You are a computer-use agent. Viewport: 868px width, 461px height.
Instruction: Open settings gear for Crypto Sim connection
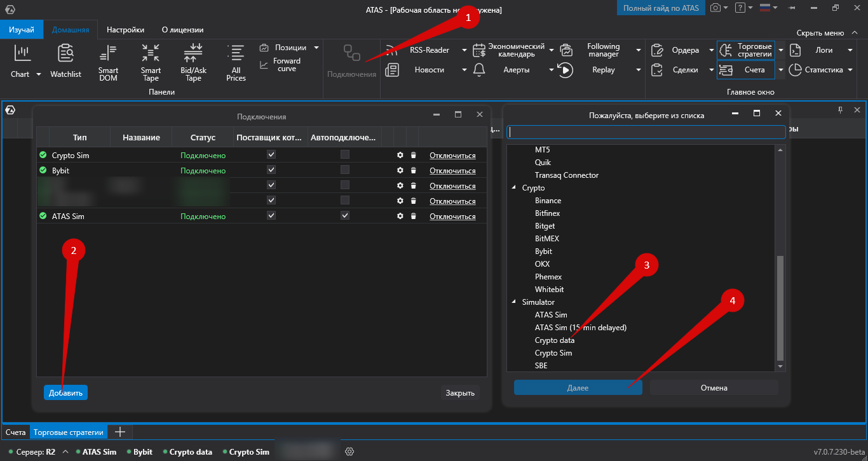[x=400, y=155]
